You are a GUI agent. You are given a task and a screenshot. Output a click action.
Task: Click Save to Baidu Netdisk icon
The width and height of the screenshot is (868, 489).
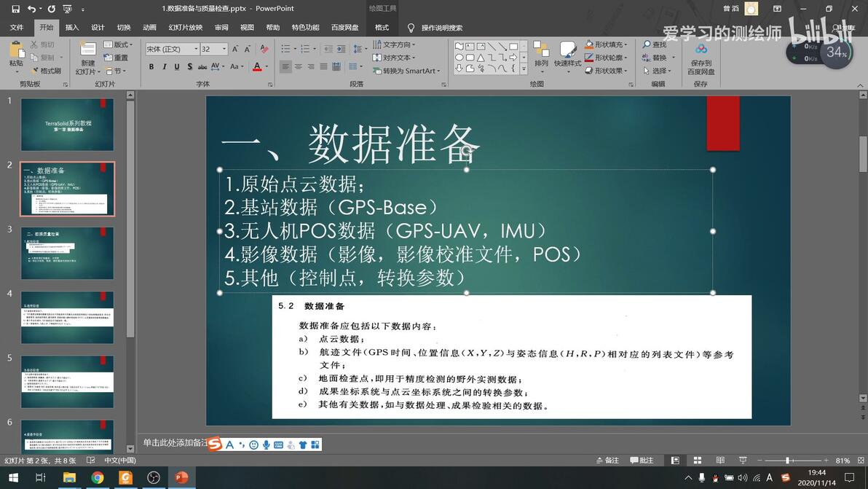coord(701,59)
